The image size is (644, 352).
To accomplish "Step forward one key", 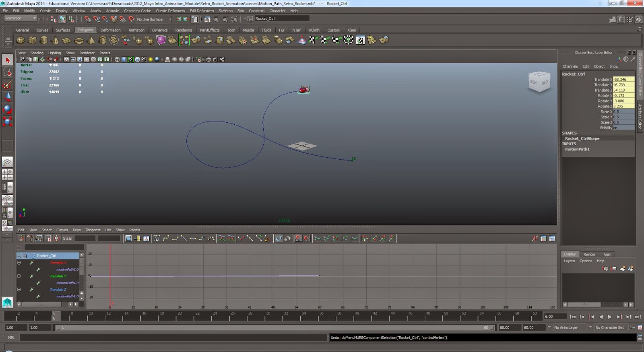I will (x=619, y=317).
